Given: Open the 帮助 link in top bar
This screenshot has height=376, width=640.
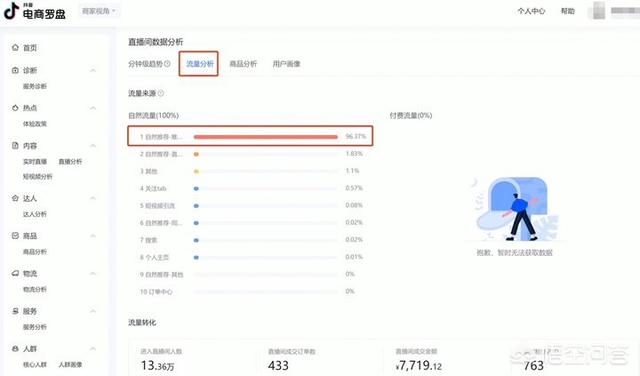Looking at the screenshot, I should point(568,11).
